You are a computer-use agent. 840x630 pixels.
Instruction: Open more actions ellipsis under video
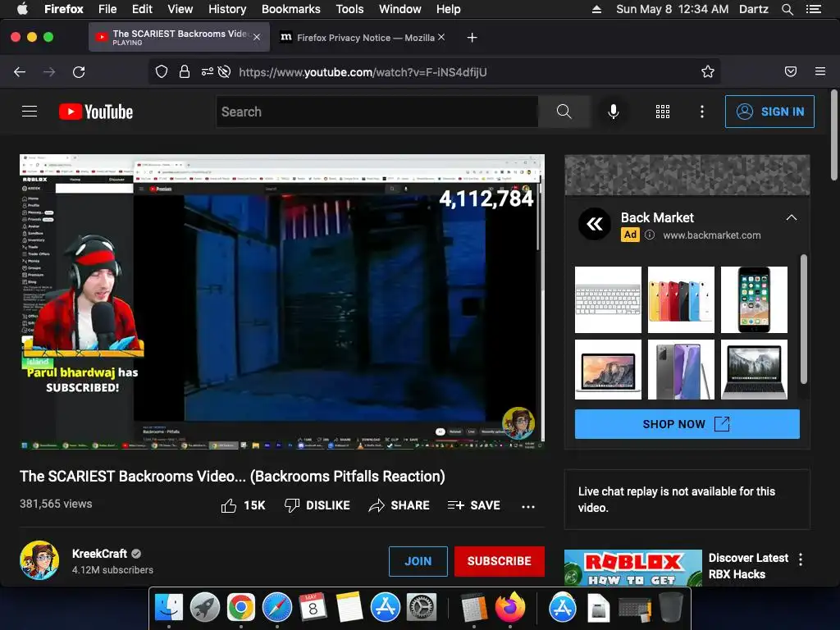(528, 506)
